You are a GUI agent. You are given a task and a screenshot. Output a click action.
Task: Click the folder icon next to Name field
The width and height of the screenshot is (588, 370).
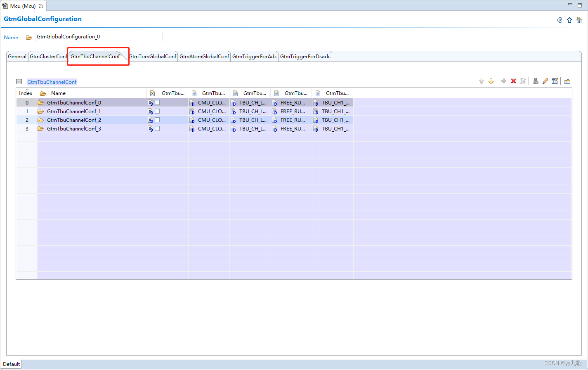coord(29,37)
